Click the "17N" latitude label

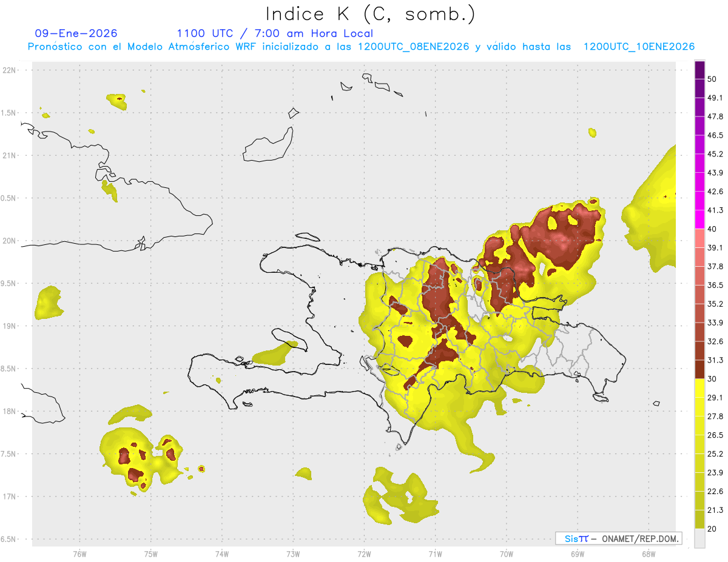click(9, 497)
